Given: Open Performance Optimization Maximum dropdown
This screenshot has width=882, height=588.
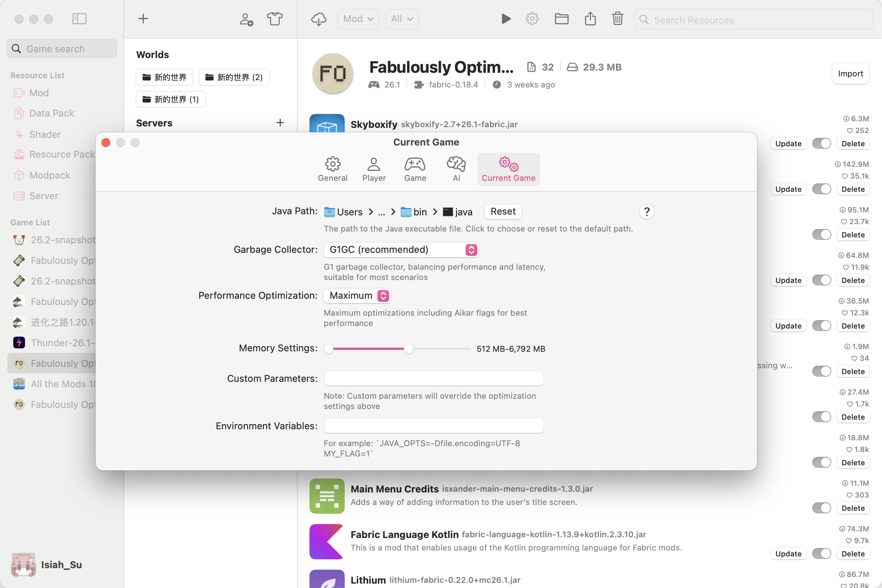Looking at the screenshot, I should [x=357, y=296].
